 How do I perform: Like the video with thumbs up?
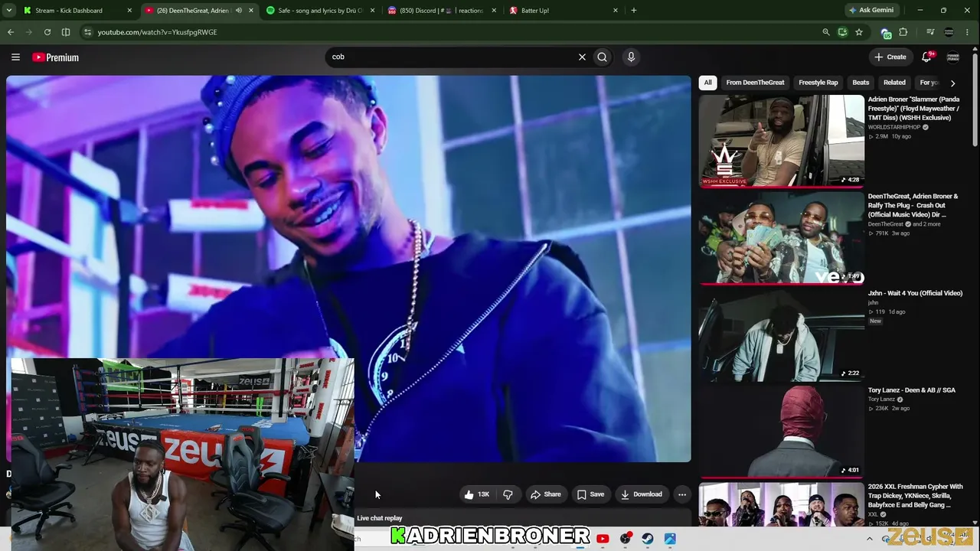tap(476, 494)
